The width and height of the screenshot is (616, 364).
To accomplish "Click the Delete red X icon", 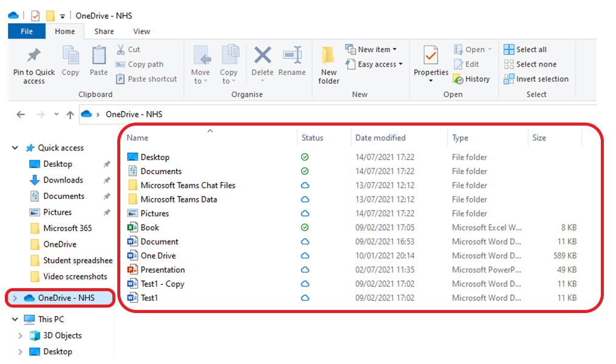I will [x=262, y=55].
